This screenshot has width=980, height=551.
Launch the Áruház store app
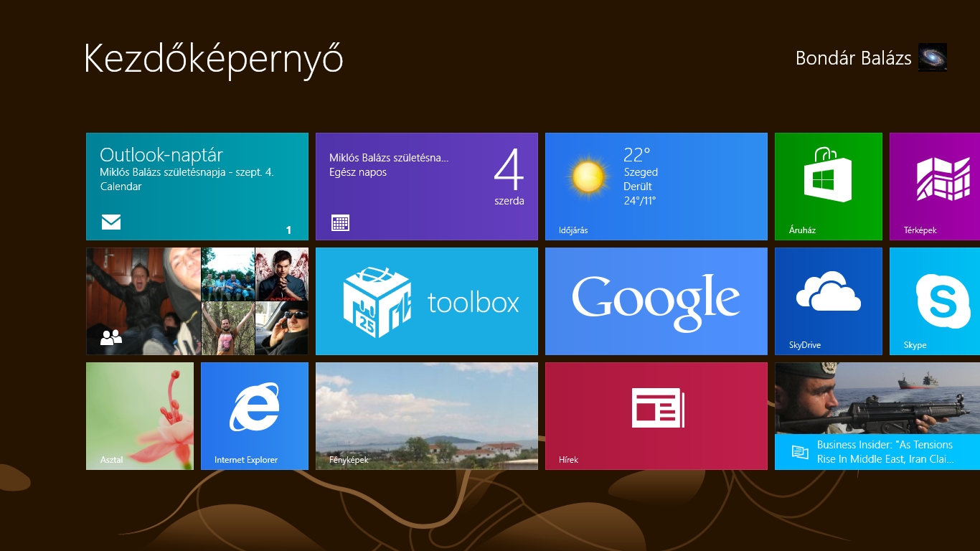coord(828,186)
